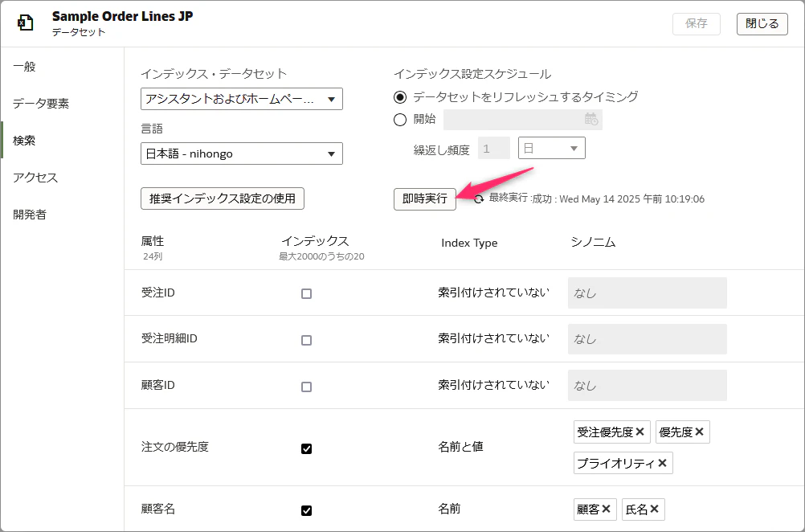Viewport: 805px width, 532px height.
Task: Remove the 優先度 synonym tag
Action: click(699, 432)
